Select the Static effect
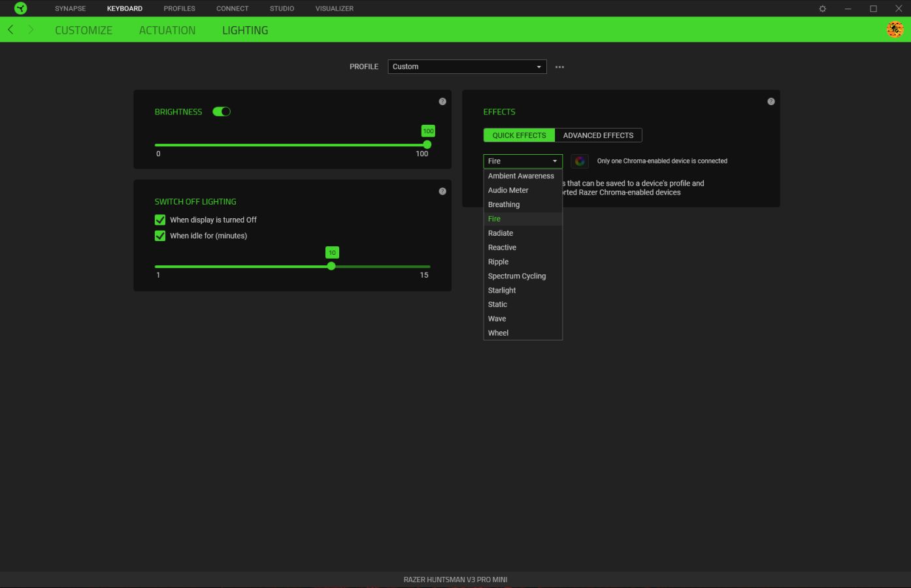The width and height of the screenshot is (911, 588). coord(523,304)
